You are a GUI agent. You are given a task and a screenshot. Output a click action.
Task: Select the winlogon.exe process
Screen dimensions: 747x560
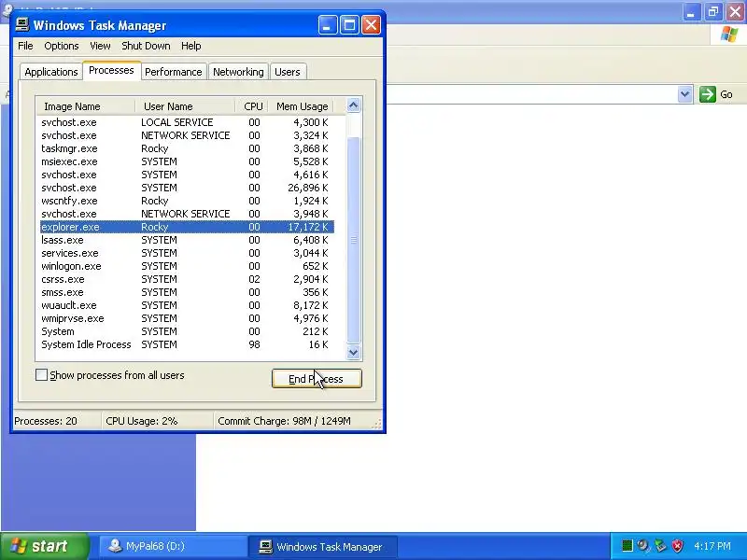[187, 266]
